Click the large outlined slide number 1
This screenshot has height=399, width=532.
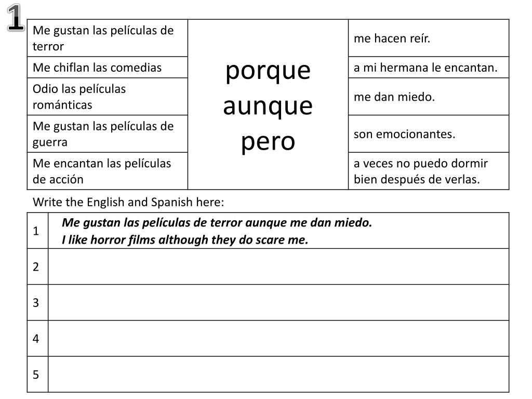[16, 18]
